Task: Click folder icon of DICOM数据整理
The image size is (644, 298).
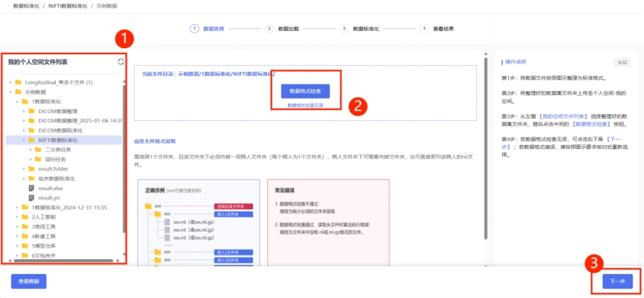Action: tap(31, 111)
